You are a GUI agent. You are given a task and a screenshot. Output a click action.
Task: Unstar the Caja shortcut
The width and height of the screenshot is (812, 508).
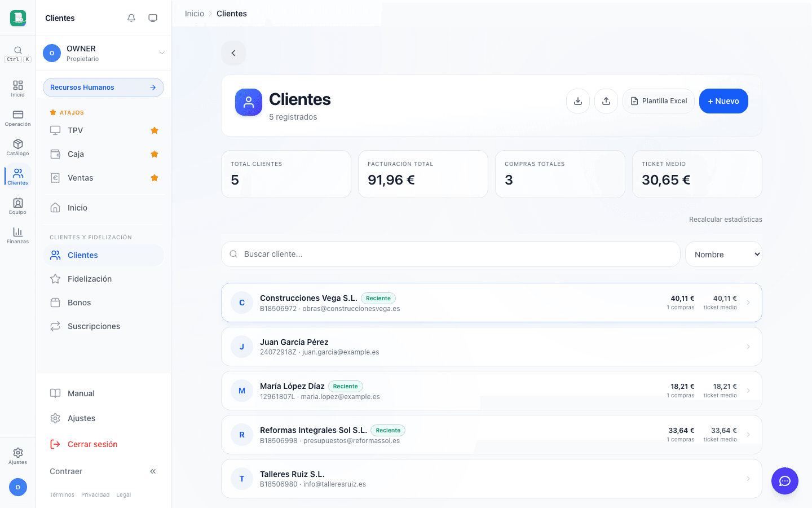pos(155,154)
